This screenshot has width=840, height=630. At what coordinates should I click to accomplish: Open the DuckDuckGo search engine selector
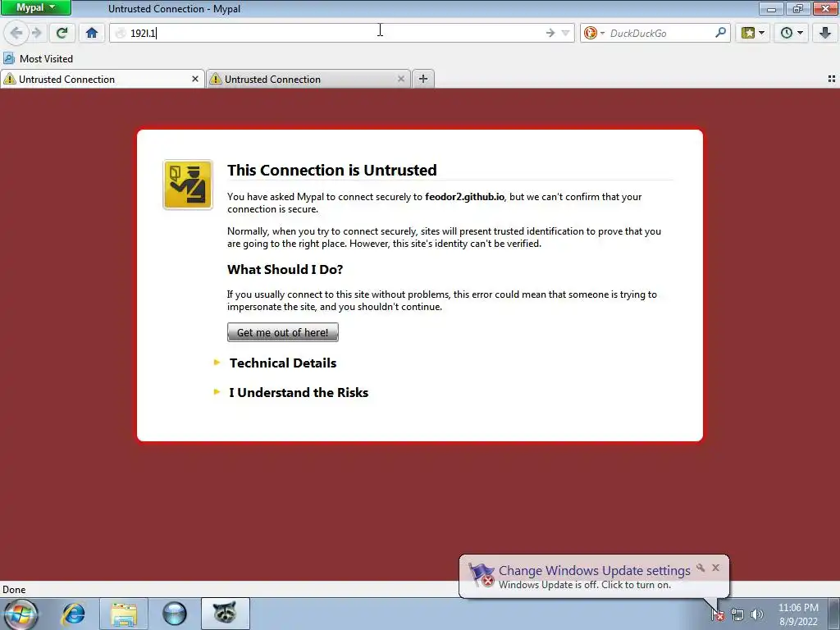[594, 33]
